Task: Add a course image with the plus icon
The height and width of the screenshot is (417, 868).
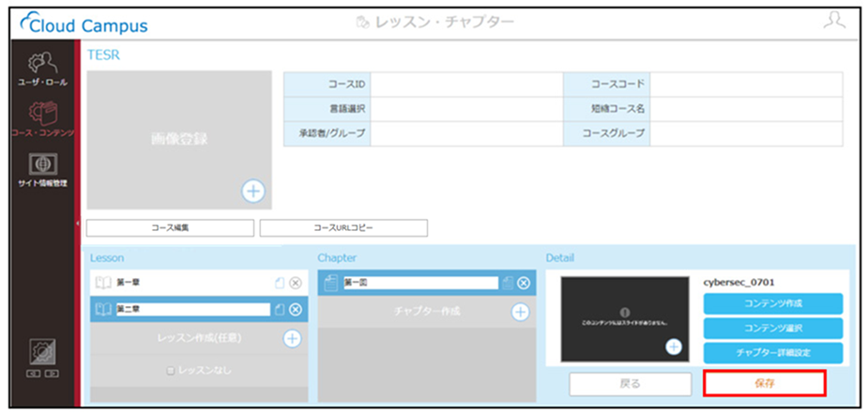Action: point(253,191)
